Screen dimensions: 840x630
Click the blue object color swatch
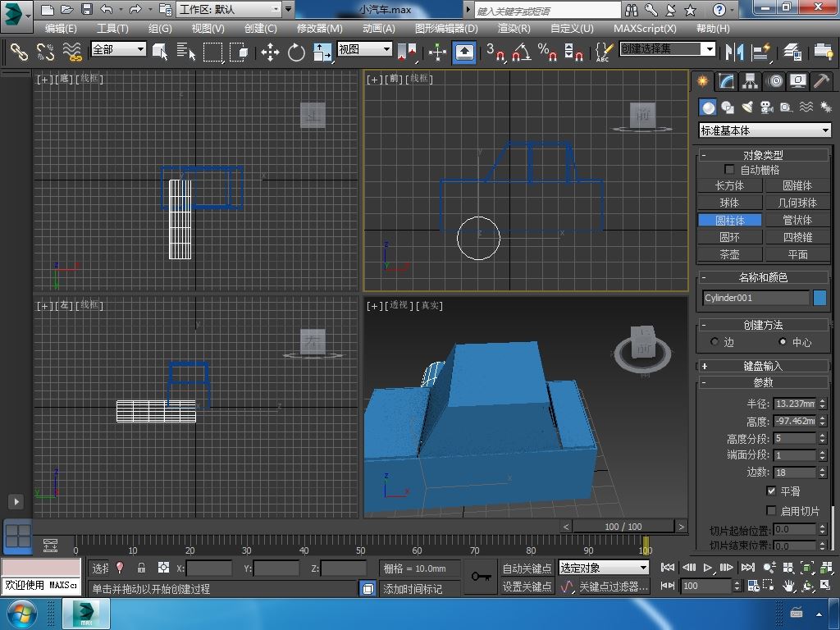819,298
